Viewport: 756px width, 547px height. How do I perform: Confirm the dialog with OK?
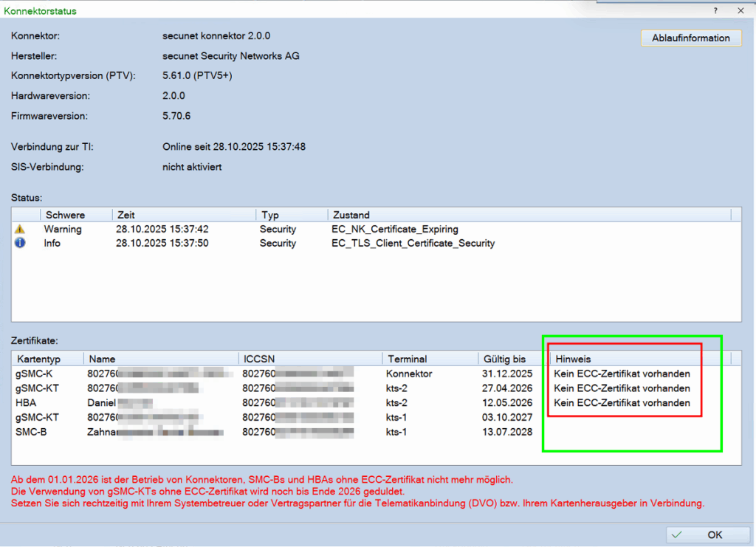click(x=704, y=534)
